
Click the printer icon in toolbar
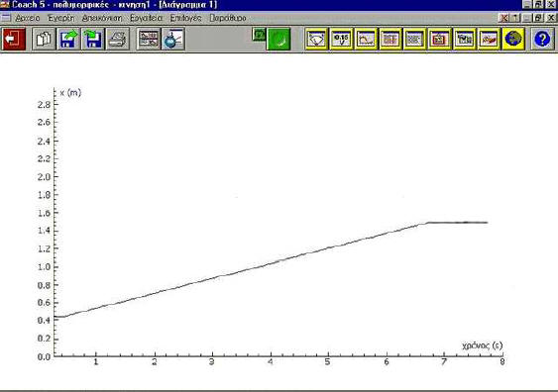(x=118, y=39)
